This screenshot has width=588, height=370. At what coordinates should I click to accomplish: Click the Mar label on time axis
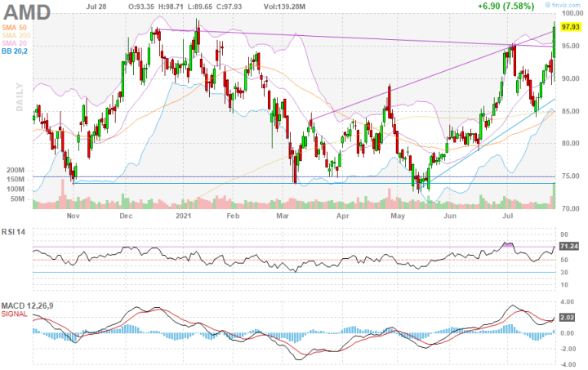(x=283, y=216)
